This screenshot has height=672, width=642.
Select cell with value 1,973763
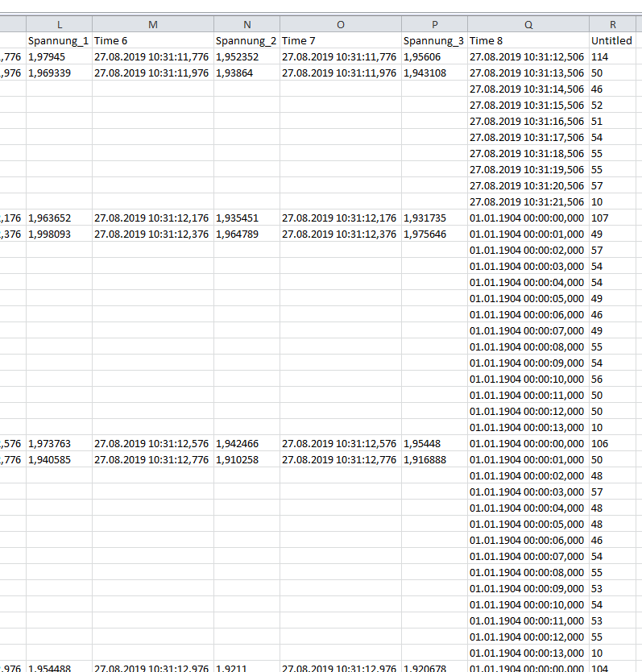click(x=59, y=444)
